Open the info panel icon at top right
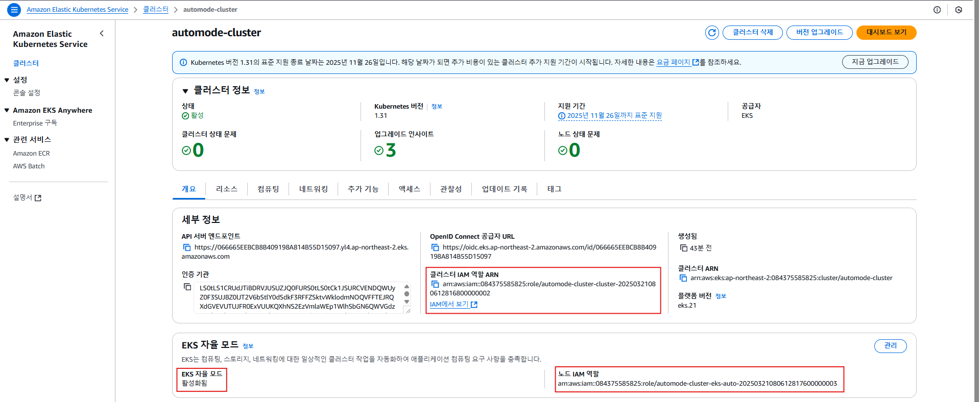Image resolution: width=980 pixels, height=402 pixels. coord(937,10)
